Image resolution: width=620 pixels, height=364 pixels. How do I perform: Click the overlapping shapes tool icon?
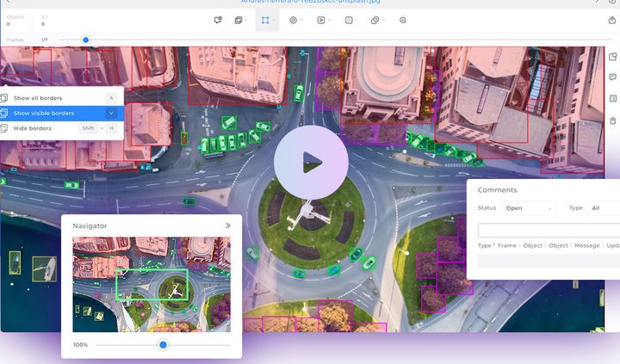coord(375,20)
